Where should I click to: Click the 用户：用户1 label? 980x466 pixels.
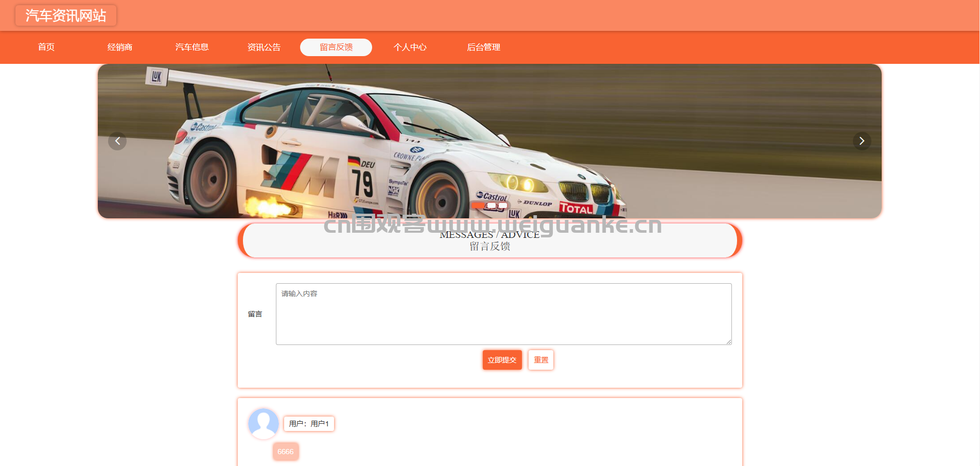[309, 424]
